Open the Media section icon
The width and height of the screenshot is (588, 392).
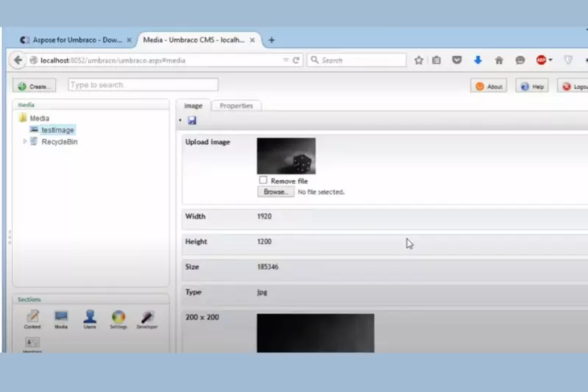61,319
